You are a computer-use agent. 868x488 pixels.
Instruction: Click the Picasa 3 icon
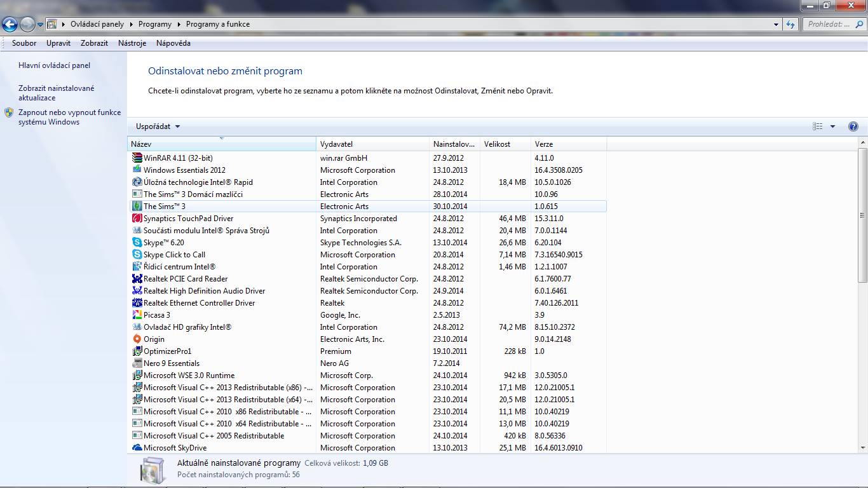pos(137,315)
